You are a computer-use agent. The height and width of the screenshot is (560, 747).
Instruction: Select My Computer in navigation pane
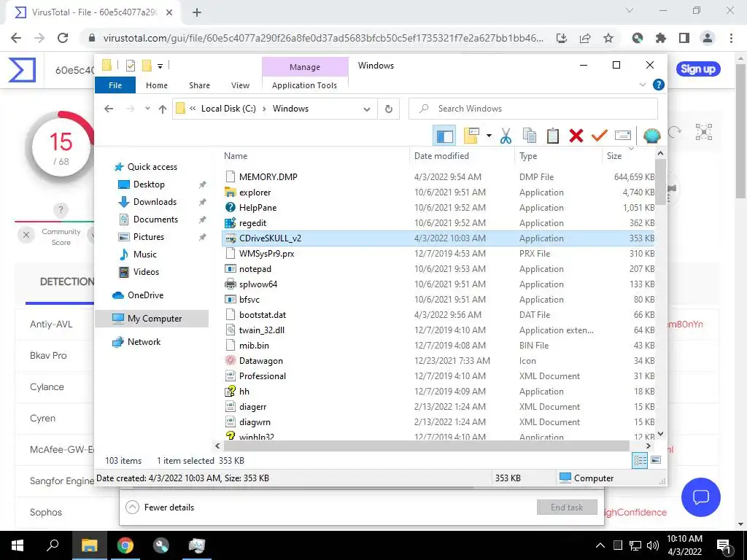pos(152,319)
